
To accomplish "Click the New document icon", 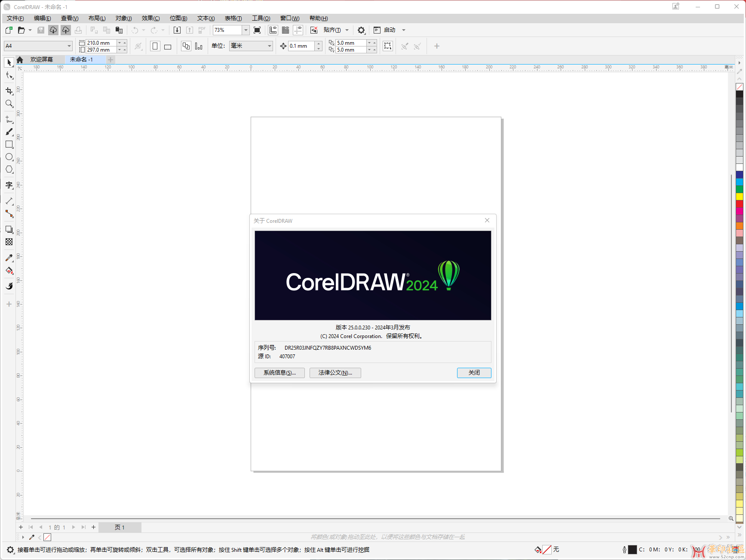I will (9, 30).
